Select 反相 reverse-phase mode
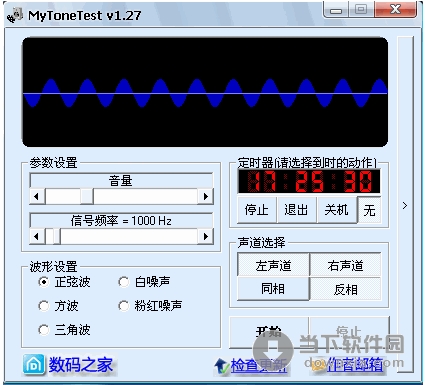428x385 pixels. click(x=345, y=289)
